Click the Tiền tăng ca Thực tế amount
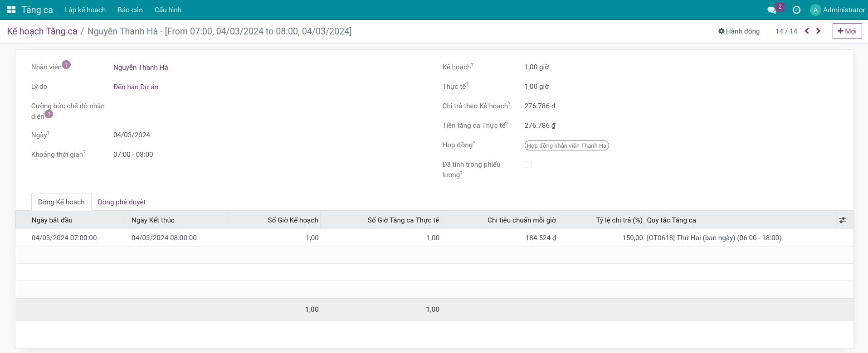Viewport: 868px width, 353px height. pos(540,126)
